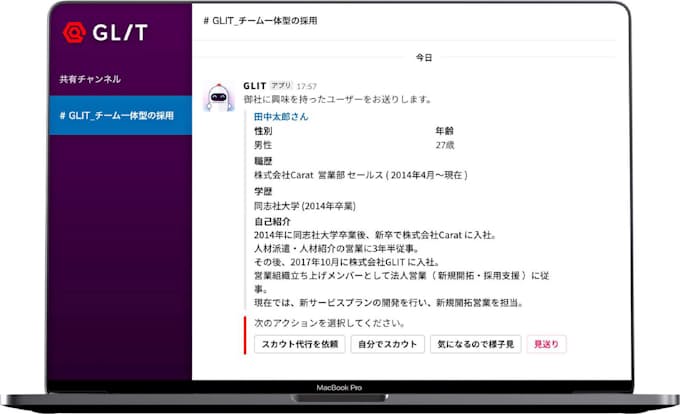The height and width of the screenshot is (414, 680).
Task: Click the アプリ badge next to GLIT
Action: [x=281, y=86]
